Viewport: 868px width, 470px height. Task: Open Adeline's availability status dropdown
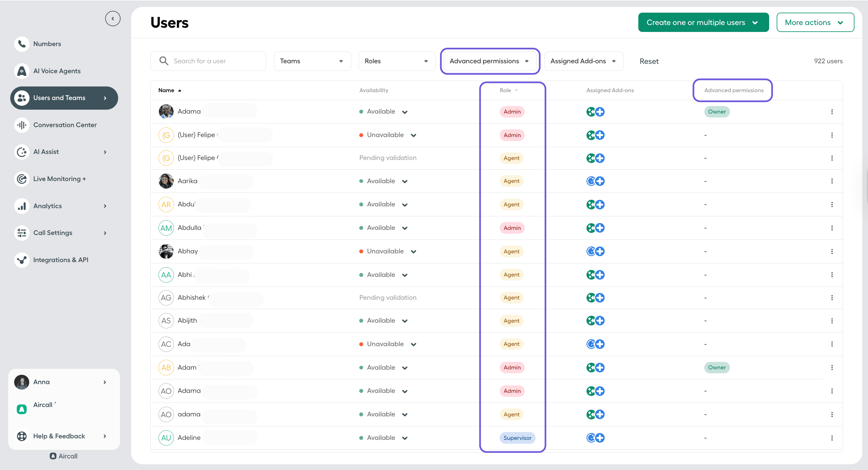(x=405, y=438)
